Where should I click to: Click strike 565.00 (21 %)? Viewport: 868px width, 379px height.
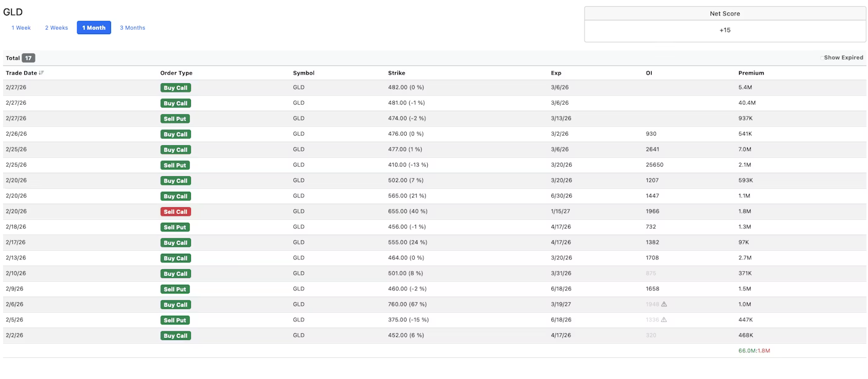(x=407, y=196)
